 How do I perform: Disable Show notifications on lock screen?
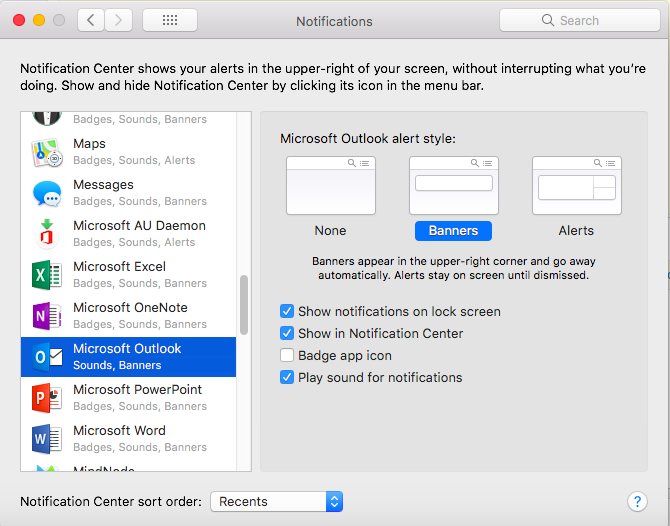point(288,312)
